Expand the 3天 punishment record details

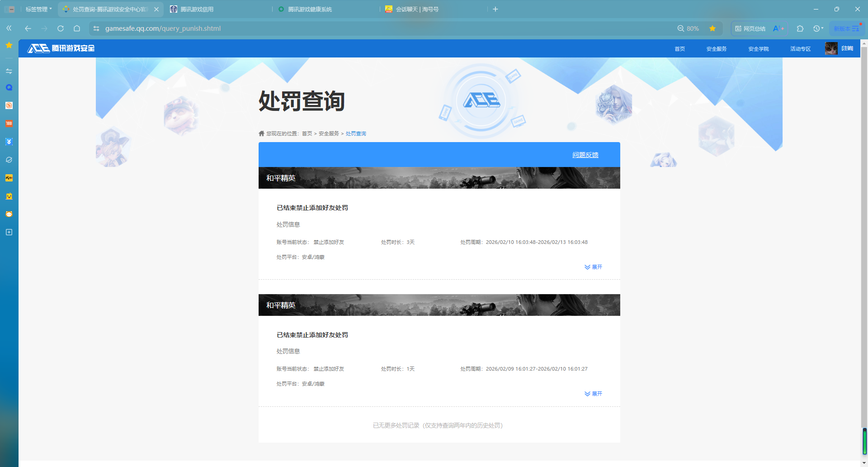tap(593, 267)
